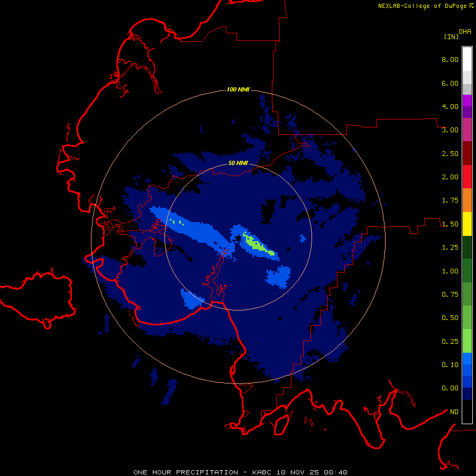Select the bright magenta legend swatch
The image size is (476, 476).
[467, 100]
